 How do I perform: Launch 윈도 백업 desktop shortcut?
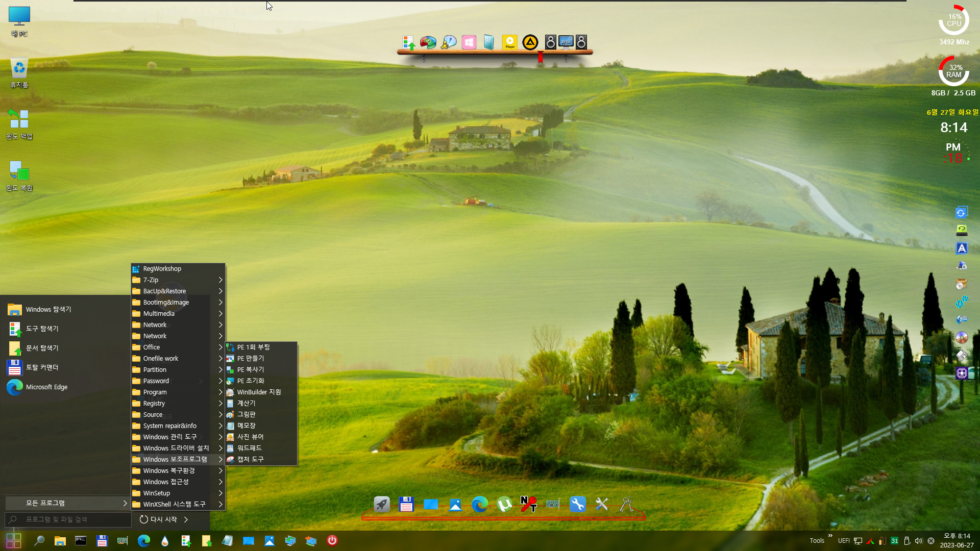19,124
